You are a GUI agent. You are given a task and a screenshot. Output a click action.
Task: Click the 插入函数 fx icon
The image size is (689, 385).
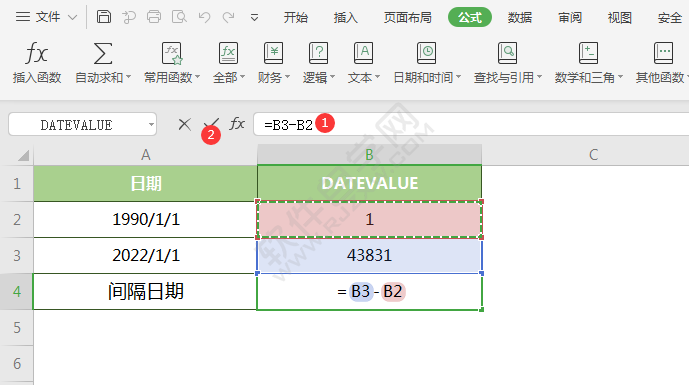click(x=36, y=53)
